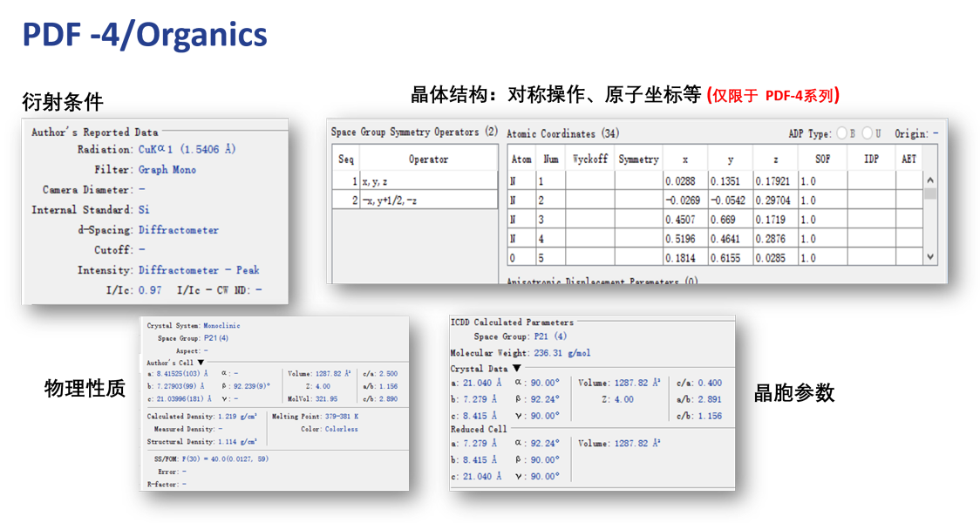Click the Color value 'Colorless'
The image size is (980, 523).
click(x=341, y=429)
